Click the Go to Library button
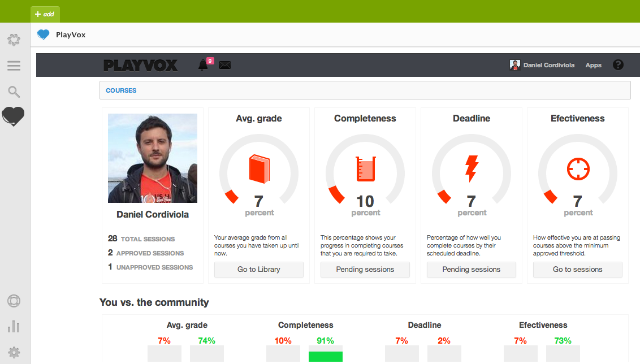The height and width of the screenshot is (364, 640). [x=259, y=270]
